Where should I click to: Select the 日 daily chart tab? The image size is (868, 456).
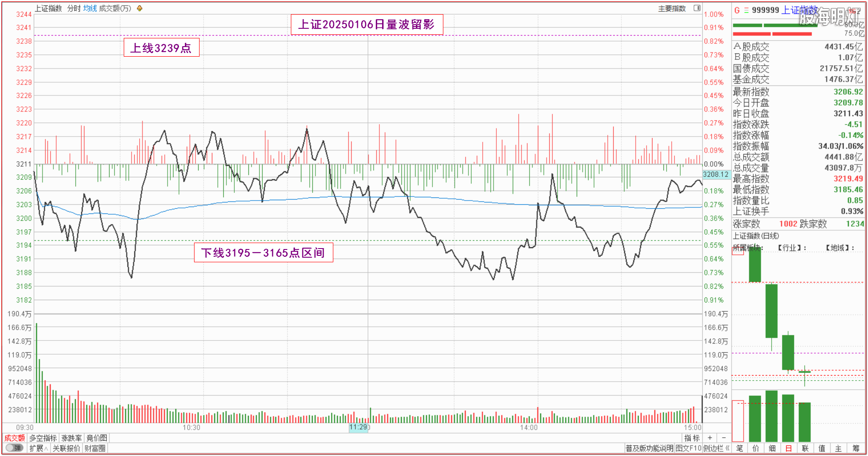789,448
